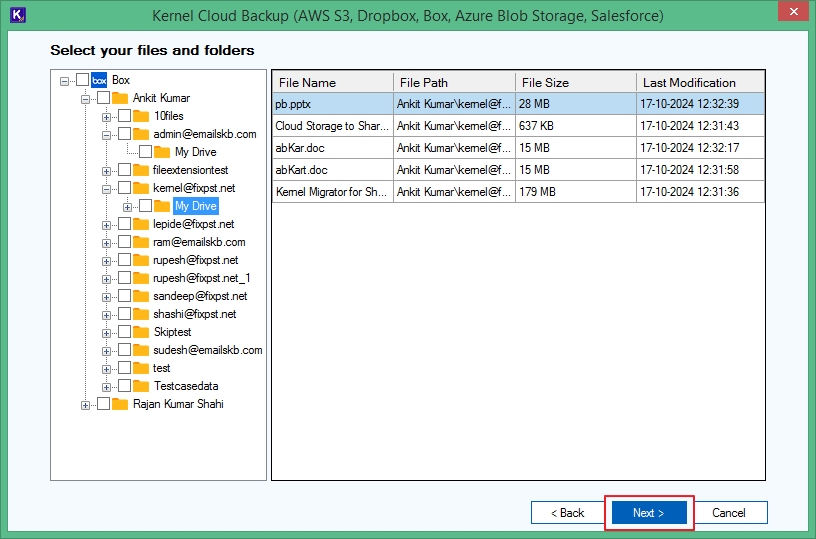This screenshot has height=539, width=816.
Task: Select the sudesh@emailskb.com tree label
Action: coord(208,350)
